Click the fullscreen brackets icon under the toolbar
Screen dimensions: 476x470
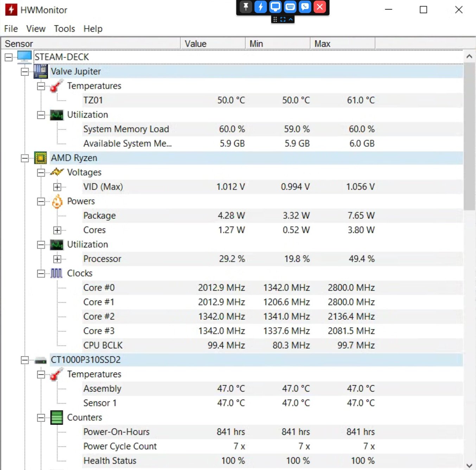[x=283, y=19]
